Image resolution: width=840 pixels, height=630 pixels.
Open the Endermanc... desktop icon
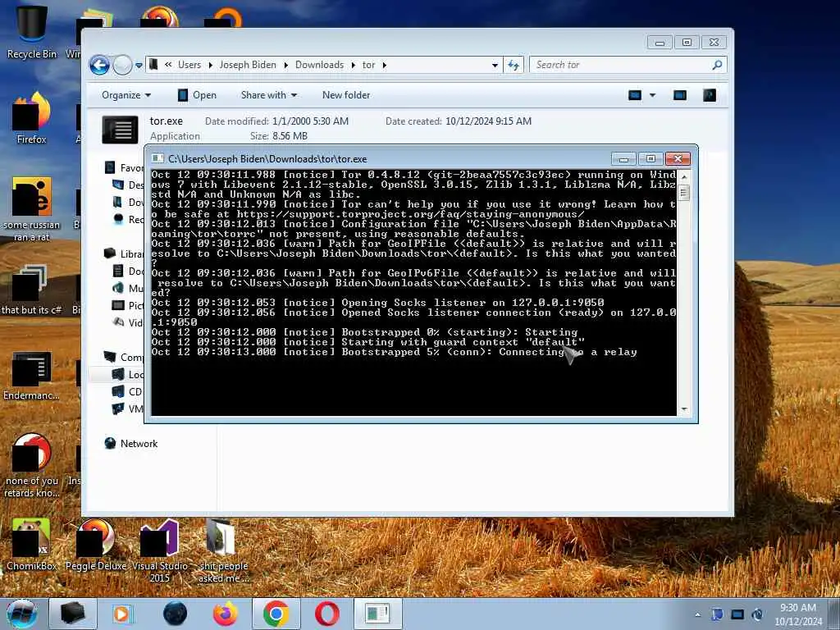coord(32,376)
